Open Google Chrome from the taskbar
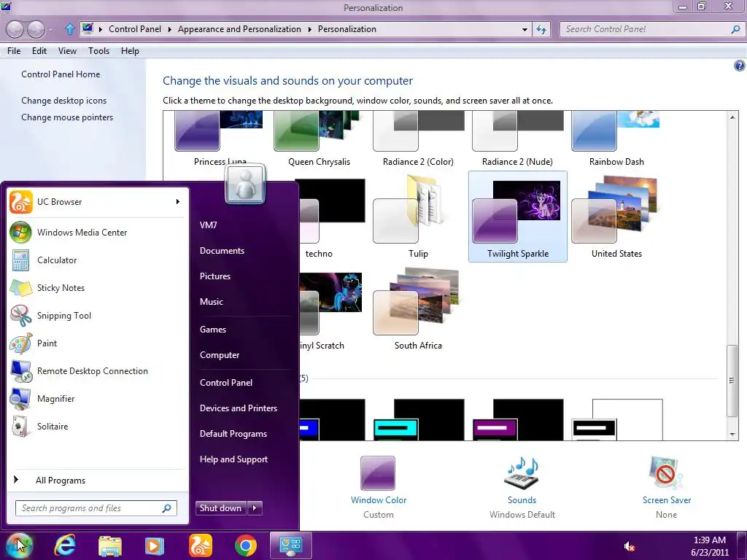 (245, 545)
